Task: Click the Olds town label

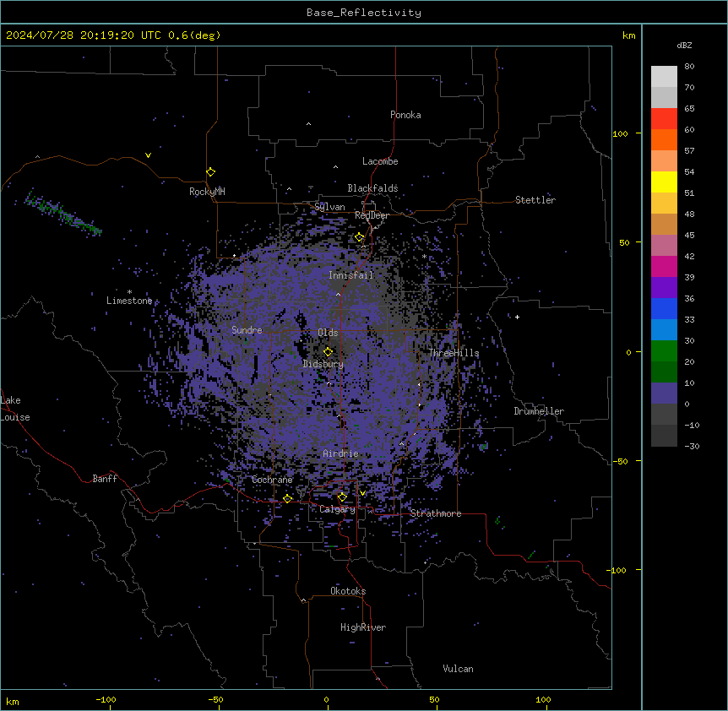Action: click(x=328, y=333)
